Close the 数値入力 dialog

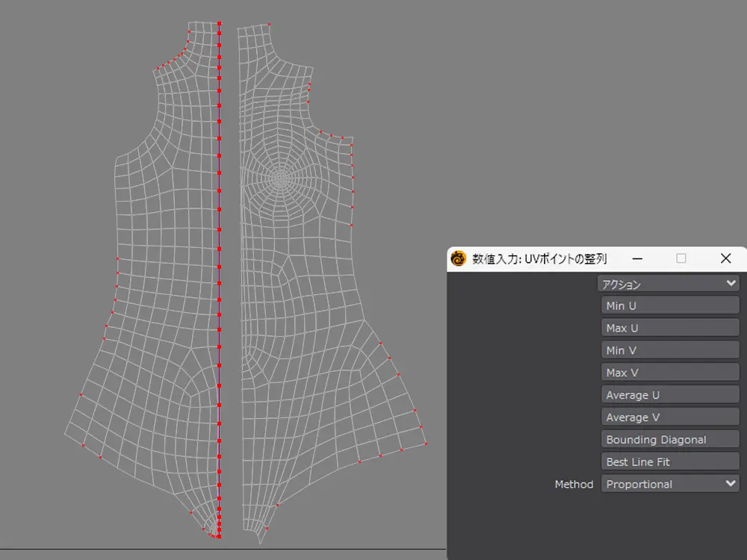coord(725,259)
